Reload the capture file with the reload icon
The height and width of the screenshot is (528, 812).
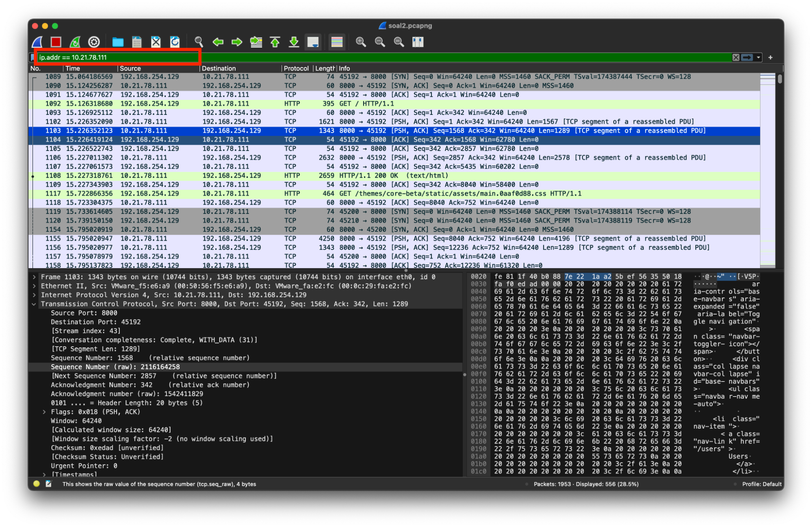[x=175, y=42]
